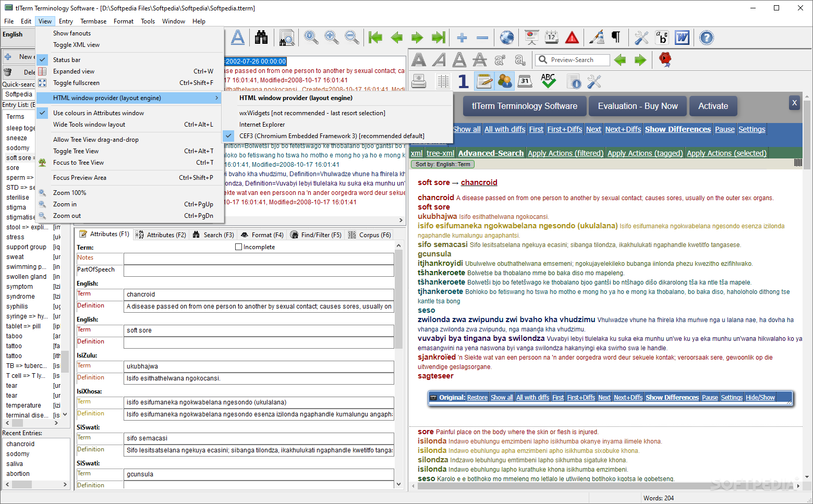The image size is (813, 504).
Task: Click the blue minus remove icon
Action: (x=482, y=38)
